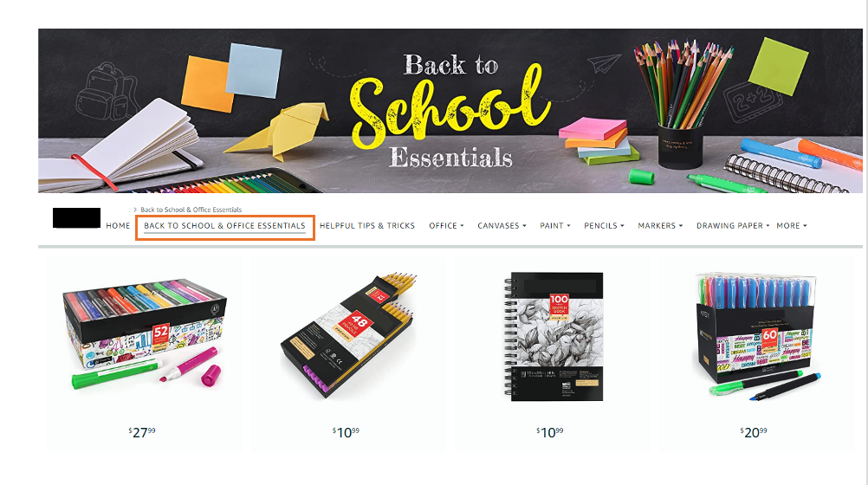Expand the DRAWING PAPER dropdown menu
This screenshot has width=868, height=485.
(733, 226)
